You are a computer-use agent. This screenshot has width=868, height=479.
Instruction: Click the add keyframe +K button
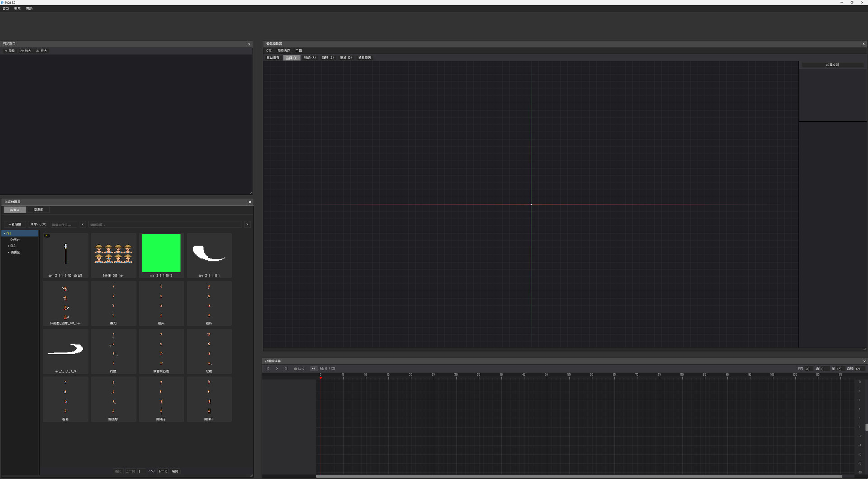[x=313, y=369]
